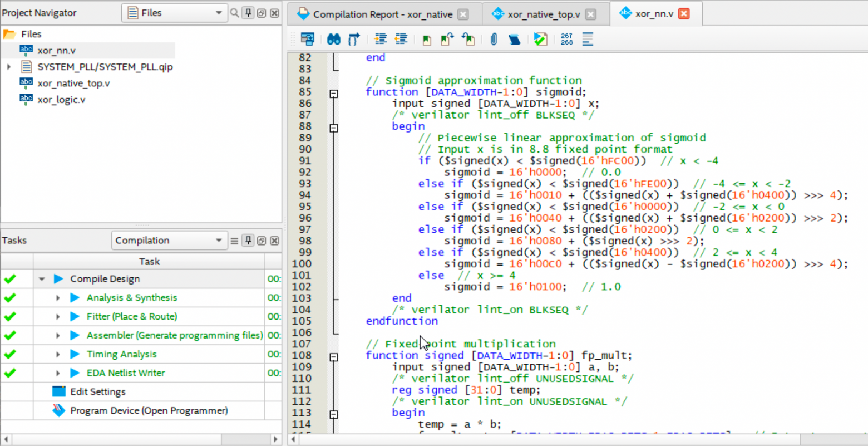
Task: Click the toggle bookmark icon
Action: [x=427, y=40]
